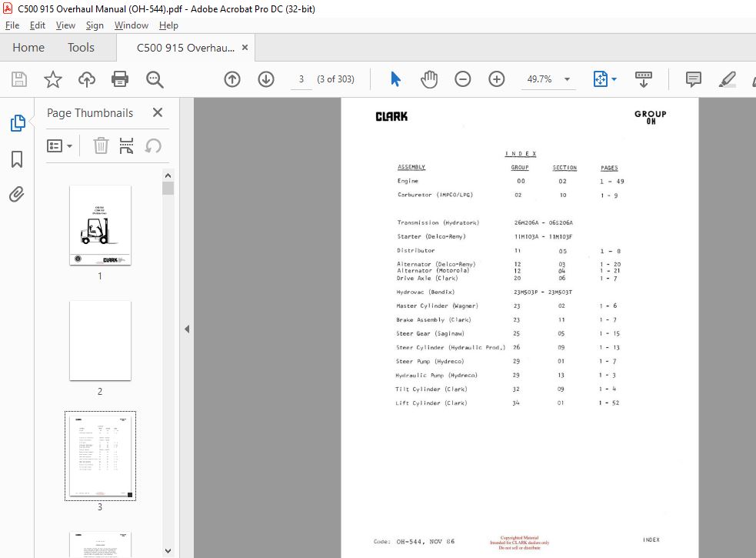Select the arrow selection tool
Image resolution: width=756 pixels, height=558 pixels.
[x=395, y=79]
